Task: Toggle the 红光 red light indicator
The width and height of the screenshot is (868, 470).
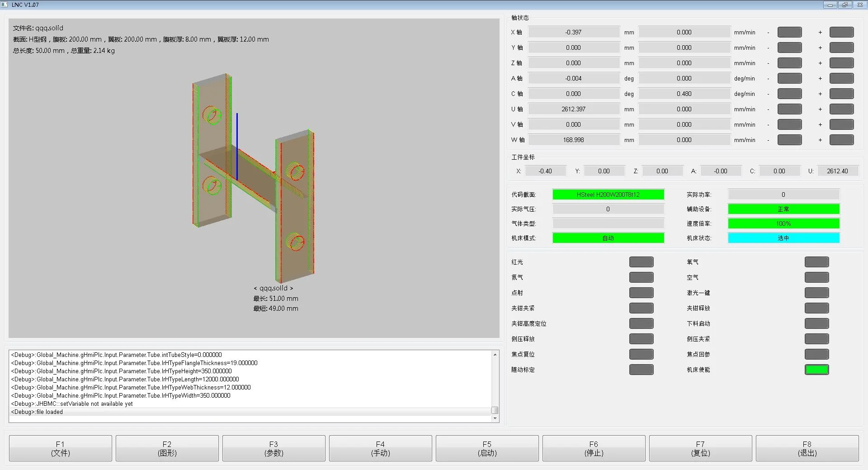Action: pos(641,262)
